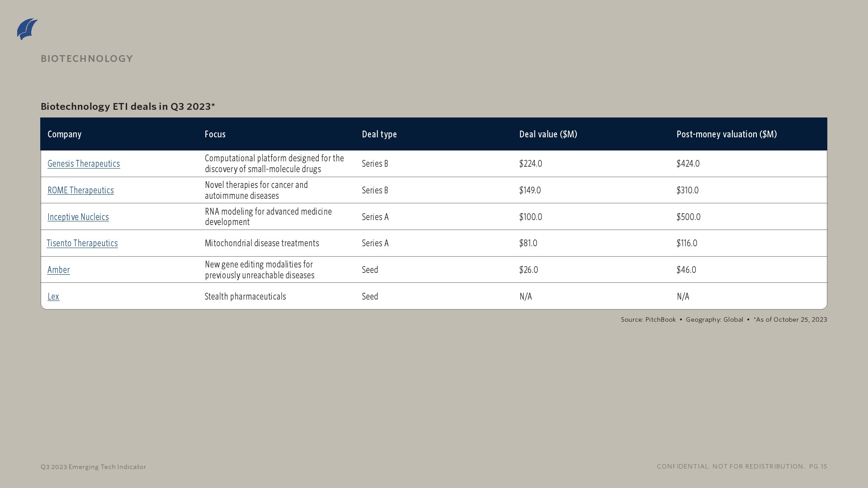Viewport: 868px width, 488px height.
Task: Click the Post-money valuation ($M) header
Action: tap(726, 134)
